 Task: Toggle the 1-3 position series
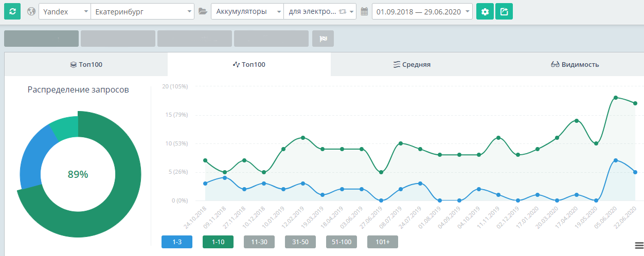click(176, 242)
